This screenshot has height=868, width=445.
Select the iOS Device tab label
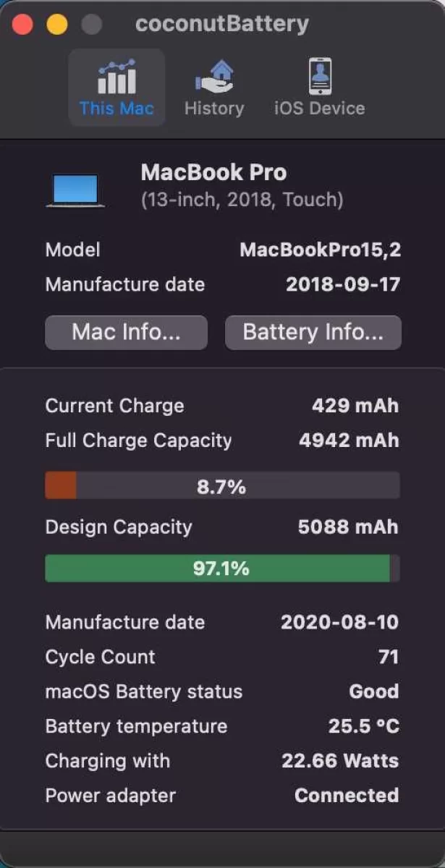320,109
